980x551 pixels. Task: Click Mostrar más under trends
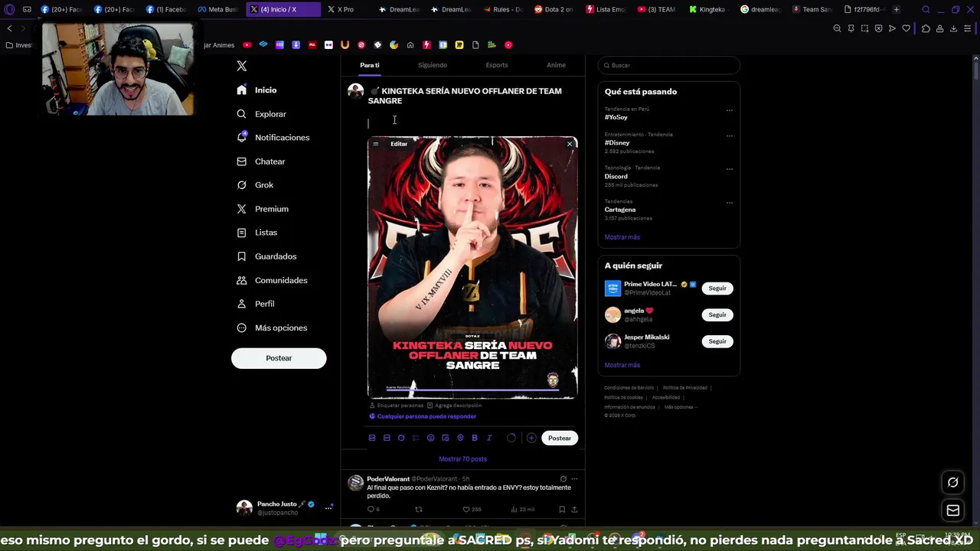(622, 237)
